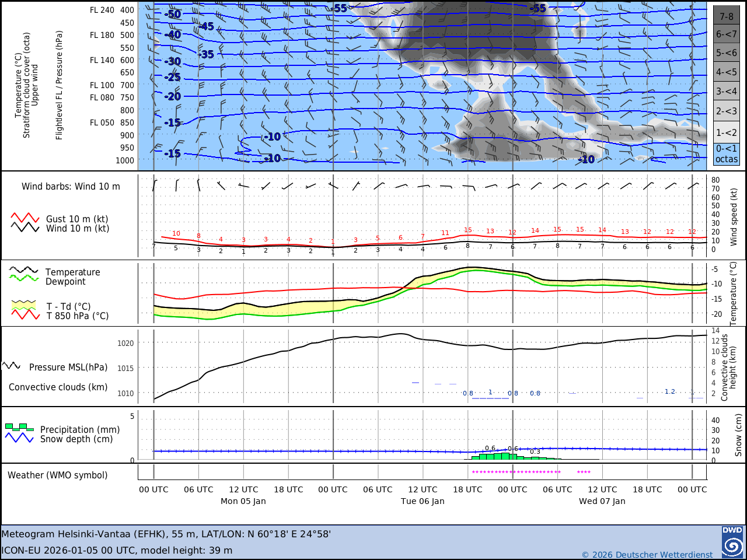Click the -25 temperature contour label
Image resolution: width=747 pixels, height=560 pixels.
pyautogui.click(x=173, y=77)
